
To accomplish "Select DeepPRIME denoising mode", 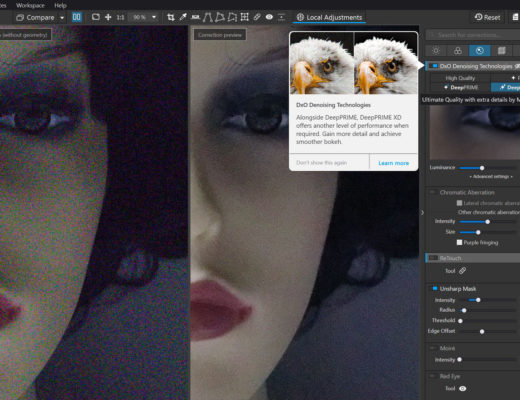I will (460, 87).
